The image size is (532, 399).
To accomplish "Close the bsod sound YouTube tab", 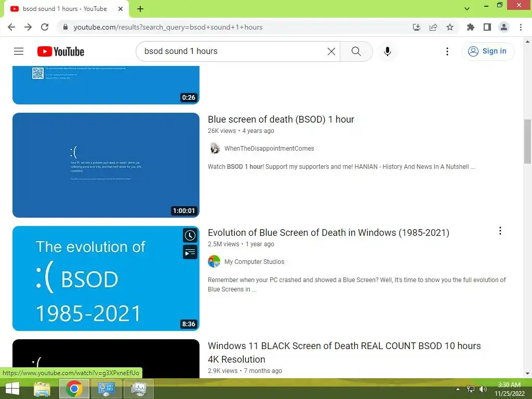I will point(121,9).
